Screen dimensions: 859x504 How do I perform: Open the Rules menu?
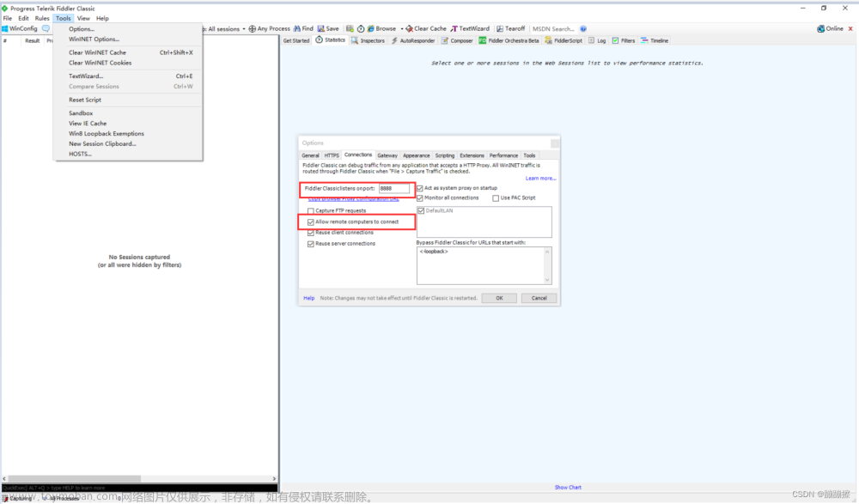pyautogui.click(x=42, y=18)
